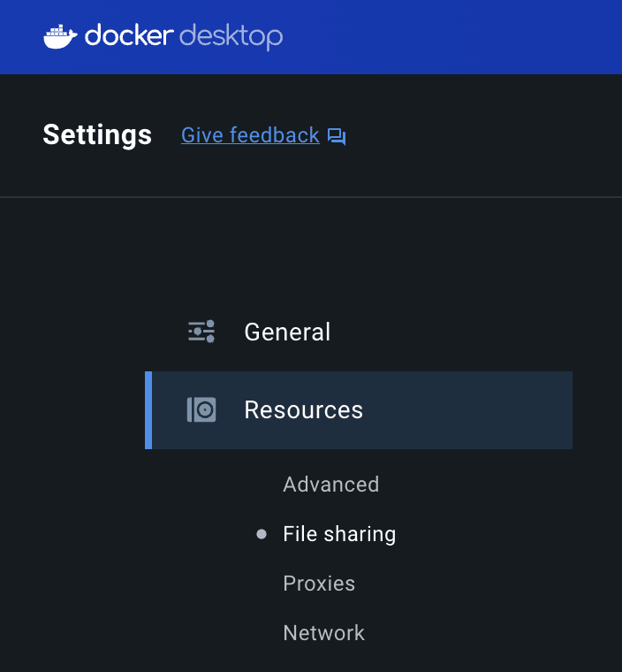Click the General label text

point(287,332)
